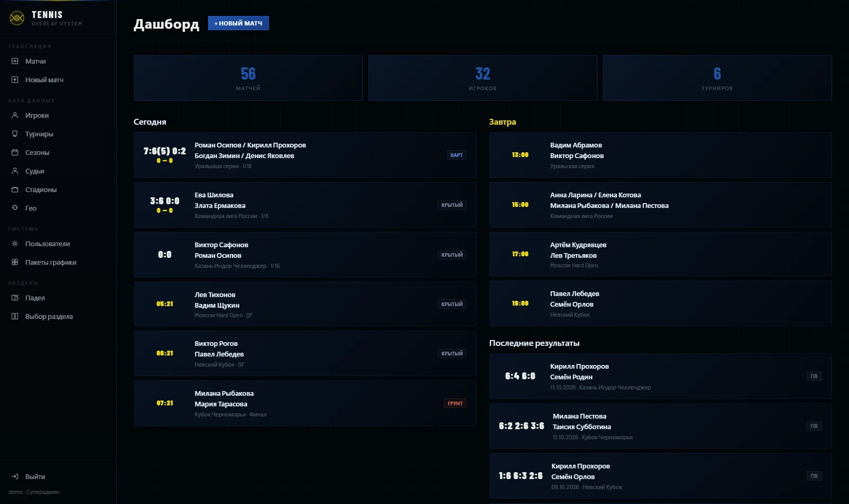Open the 56 Матчей stat card
Viewport: 849px width, 504px height.
(248, 78)
